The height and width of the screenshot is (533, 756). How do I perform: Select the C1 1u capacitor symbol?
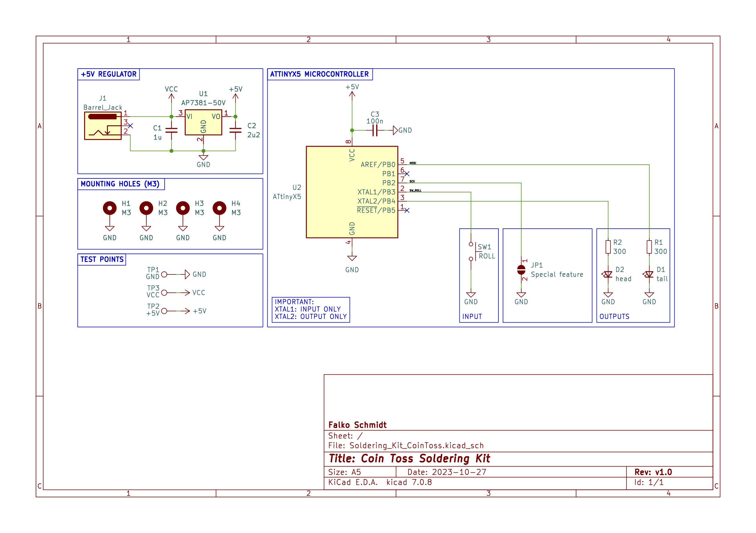click(x=171, y=131)
